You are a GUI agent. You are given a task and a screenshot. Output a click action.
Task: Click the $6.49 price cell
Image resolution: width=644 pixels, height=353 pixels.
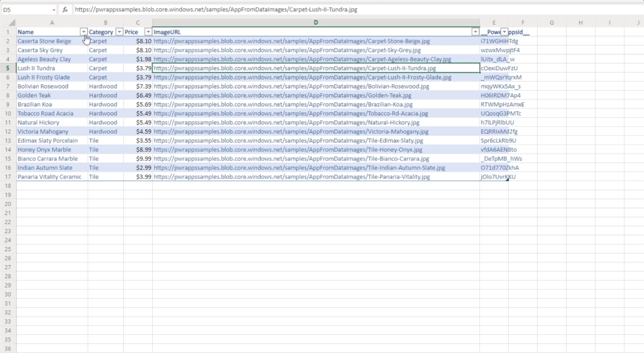pyautogui.click(x=138, y=95)
